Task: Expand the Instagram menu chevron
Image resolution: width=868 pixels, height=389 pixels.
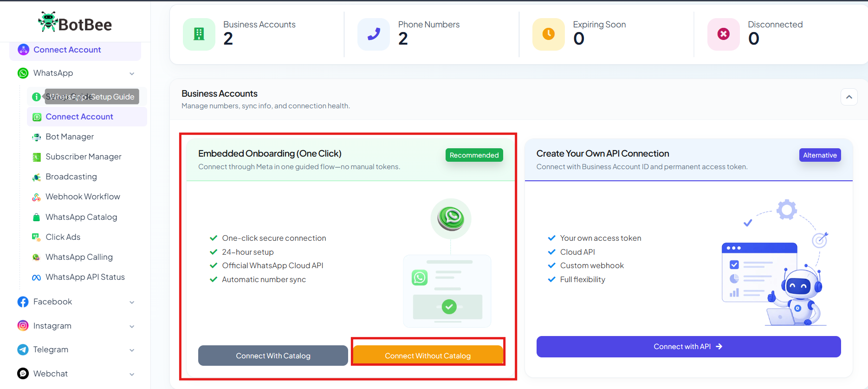Action: [x=132, y=326]
